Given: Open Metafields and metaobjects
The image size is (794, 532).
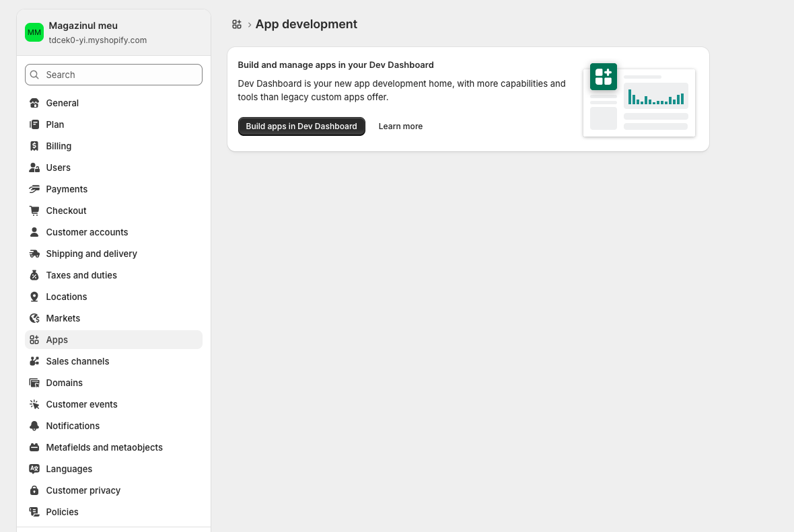Looking at the screenshot, I should coord(114,447).
